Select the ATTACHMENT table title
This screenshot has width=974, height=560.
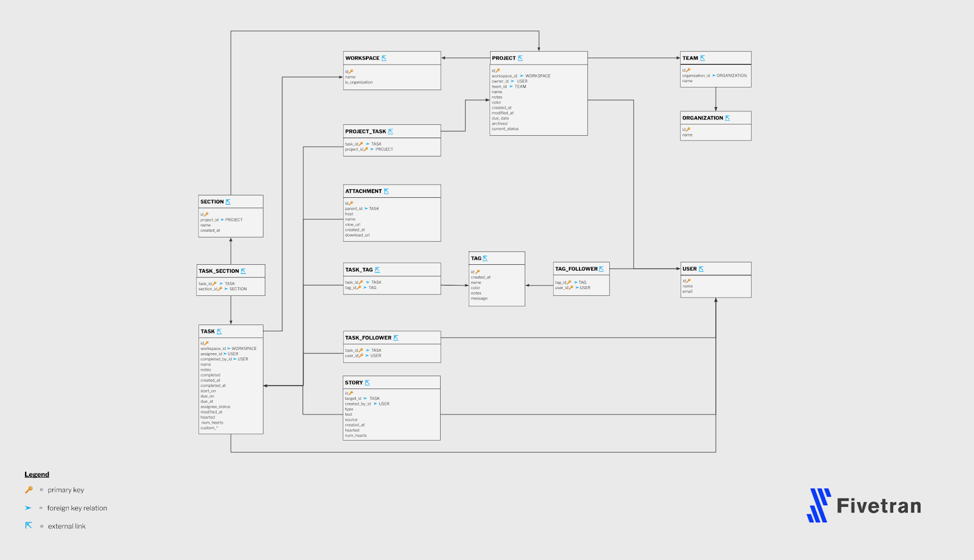[363, 191]
